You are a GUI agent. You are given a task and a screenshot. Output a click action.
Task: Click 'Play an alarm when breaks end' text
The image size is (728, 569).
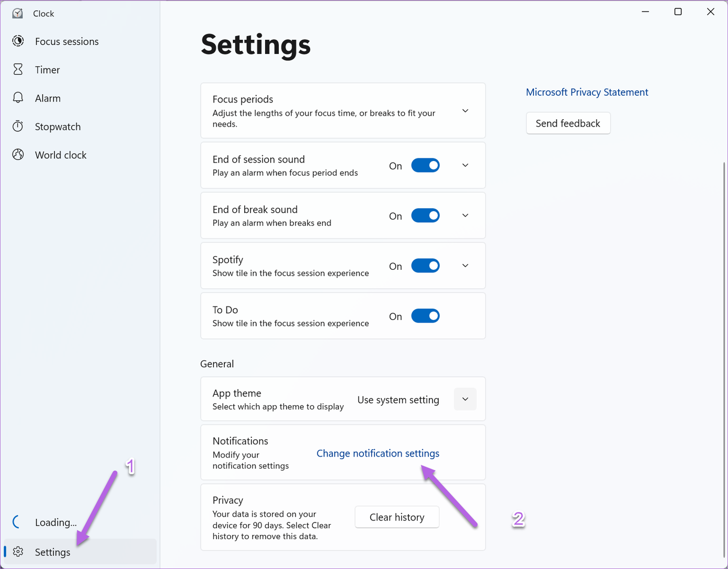pos(272,223)
